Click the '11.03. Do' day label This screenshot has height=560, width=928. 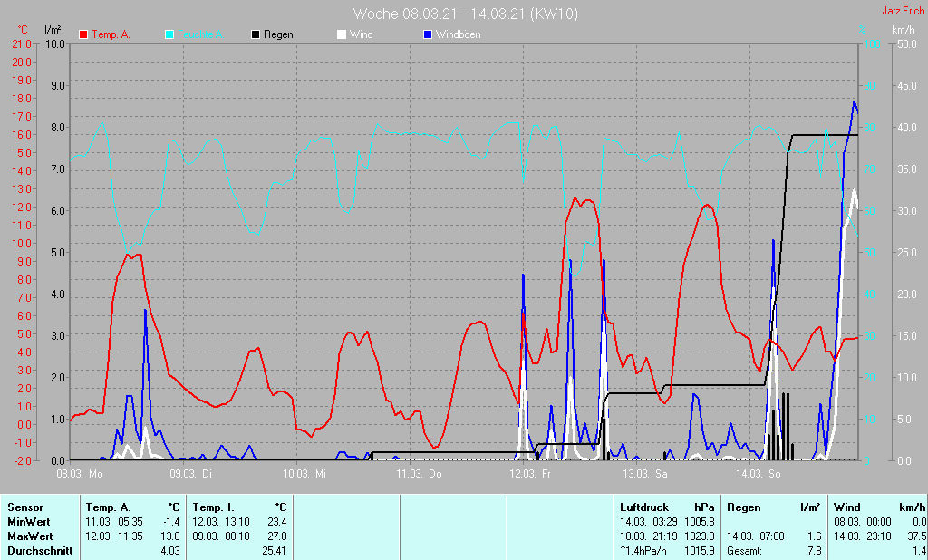[419, 474]
